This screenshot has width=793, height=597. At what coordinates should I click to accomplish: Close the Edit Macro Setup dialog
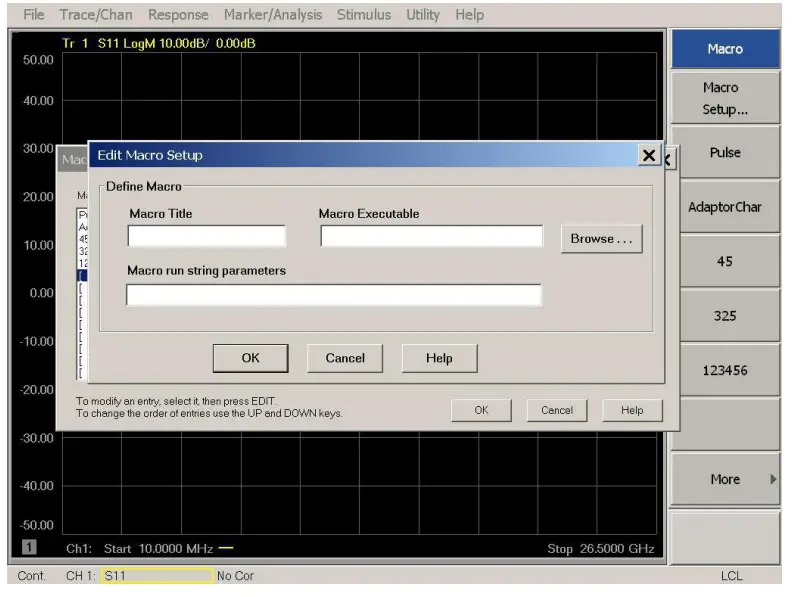pos(649,156)
